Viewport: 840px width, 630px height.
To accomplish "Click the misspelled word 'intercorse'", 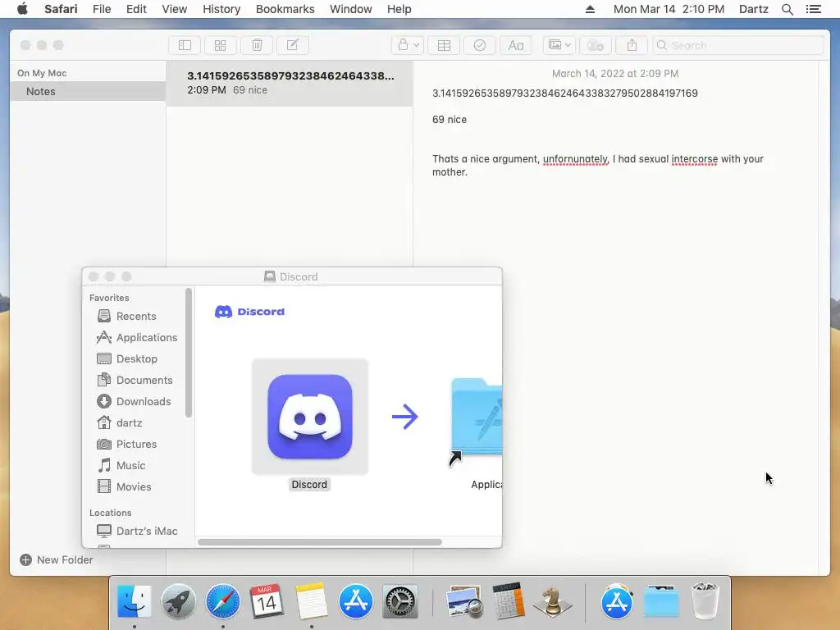I will tap(694, 159).
